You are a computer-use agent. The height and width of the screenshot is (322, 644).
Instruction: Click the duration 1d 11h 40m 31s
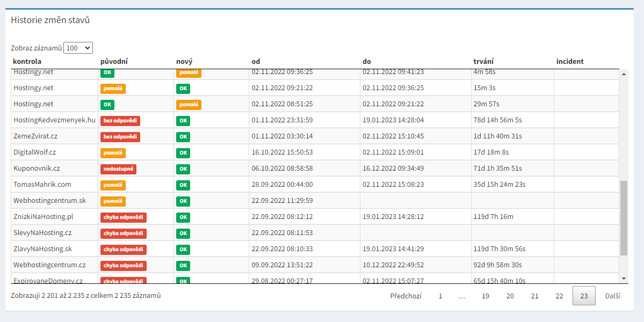point(497,136)
